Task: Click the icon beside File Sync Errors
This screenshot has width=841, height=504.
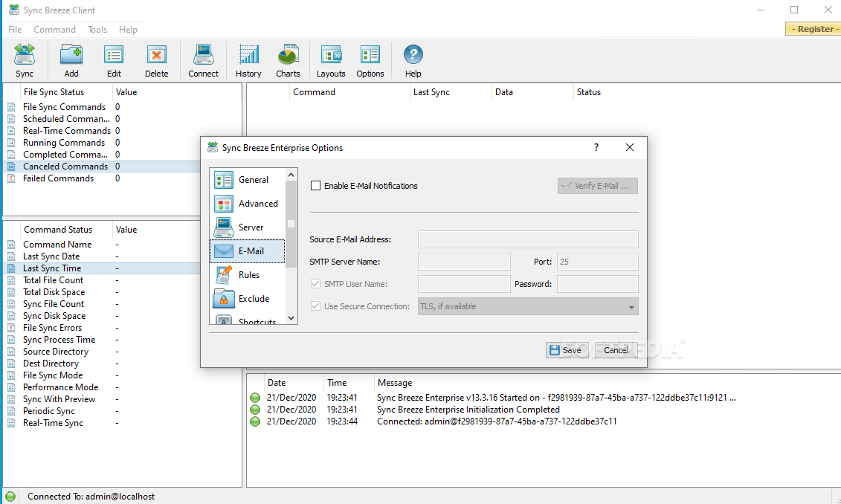Action: [x=11, y=328]
